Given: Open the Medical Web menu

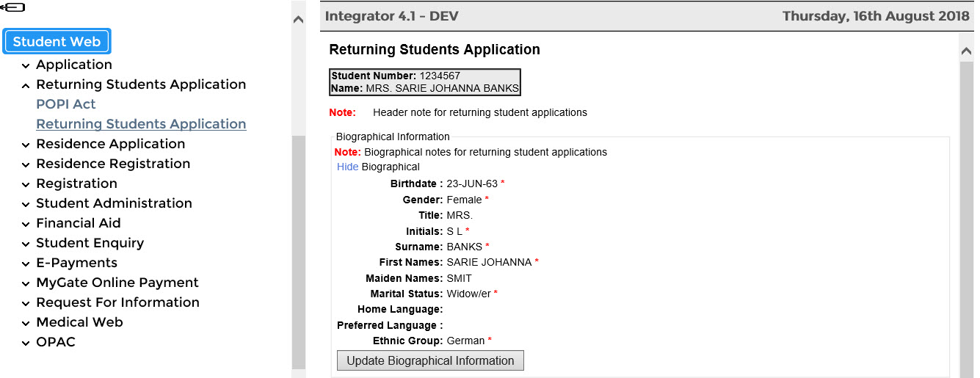Looking at the screenshot, I should (x=79, y=322).
